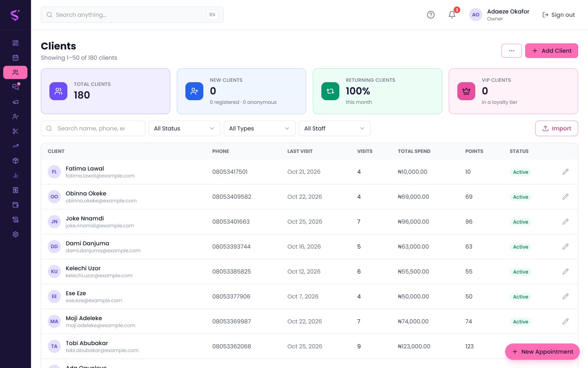Focus the Search anything global field
This screenshot has height=368, width=588.
point(132,15)
